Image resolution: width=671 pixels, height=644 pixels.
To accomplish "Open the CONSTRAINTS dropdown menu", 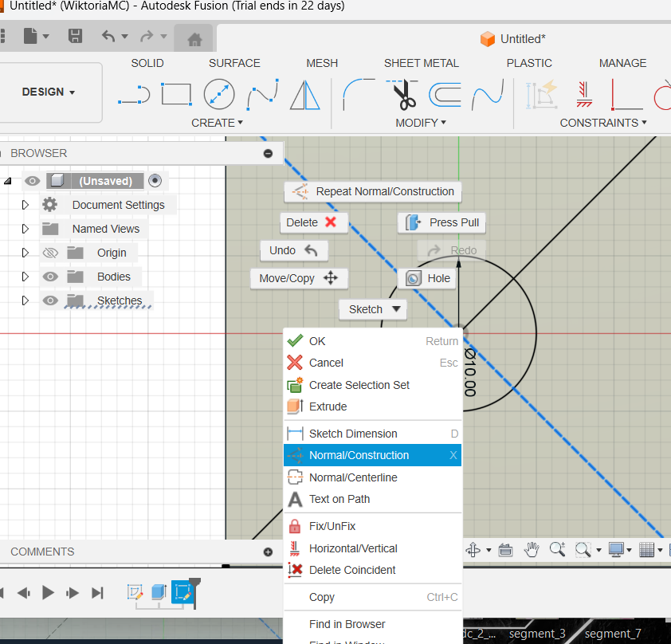I will (603, 123).
